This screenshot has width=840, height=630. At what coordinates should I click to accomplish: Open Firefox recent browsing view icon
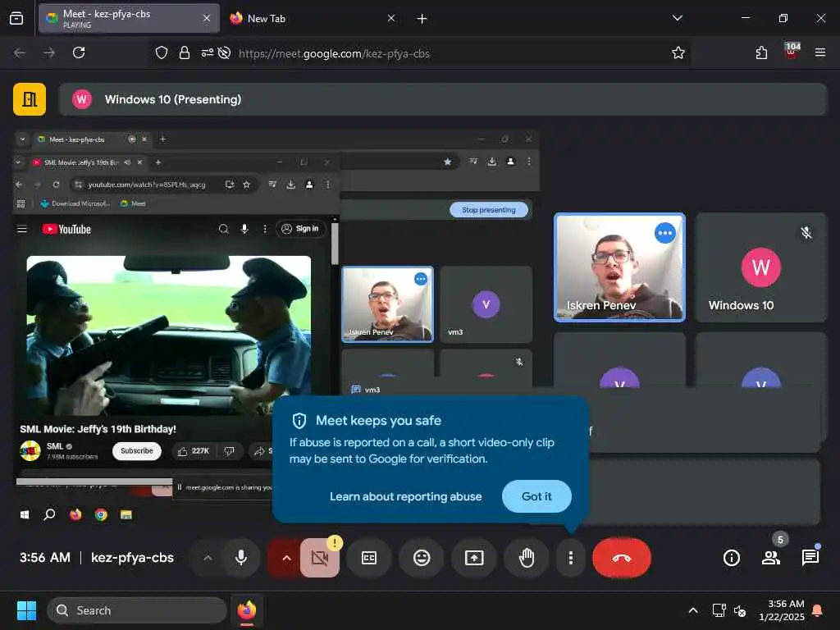point(16,18)
